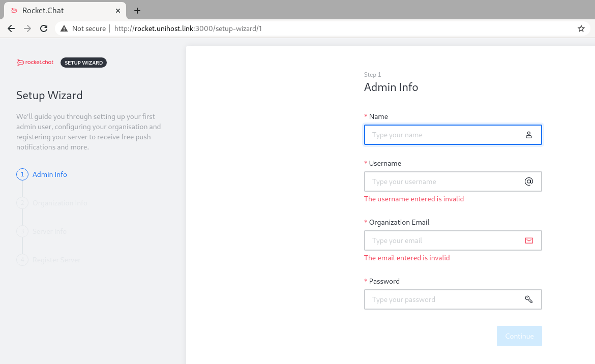Screen dimensions: 595x364
Task: Reload the setup wizard page
Action: coord(44,28)
